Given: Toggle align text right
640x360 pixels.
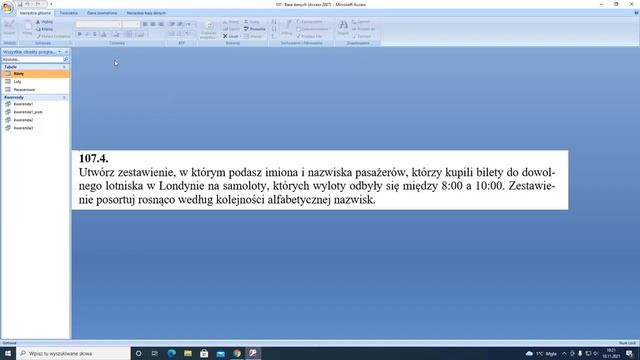Looking at the screenshot, I should [161, 24].
